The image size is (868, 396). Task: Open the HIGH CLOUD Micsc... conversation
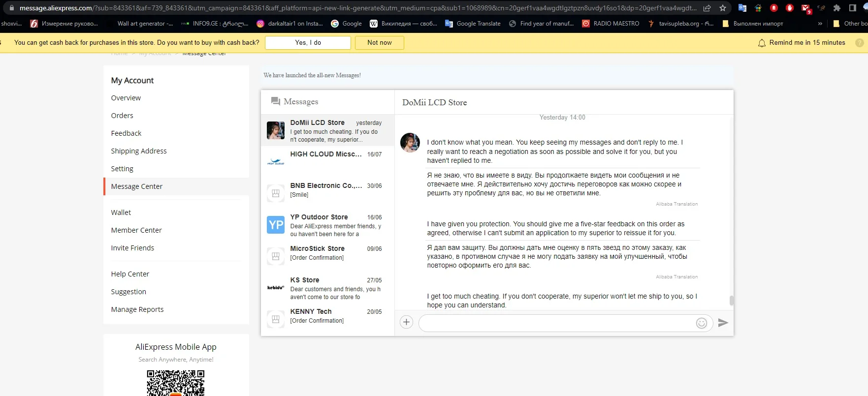tap(328, 162)
